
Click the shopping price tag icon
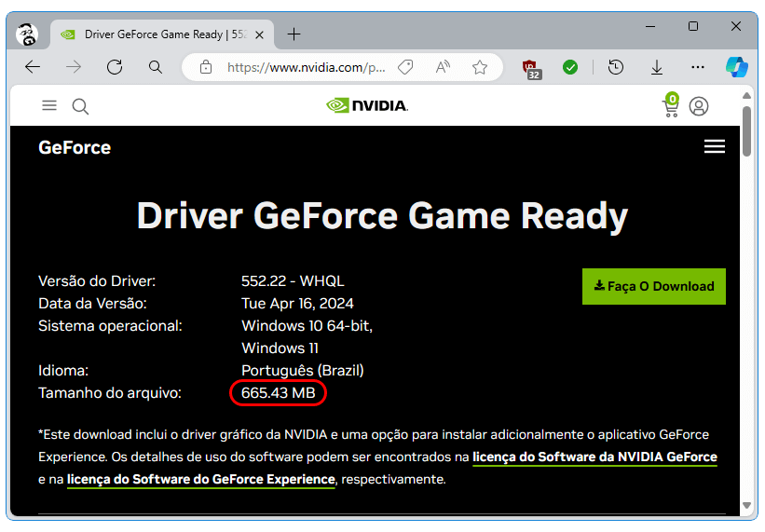405,67
